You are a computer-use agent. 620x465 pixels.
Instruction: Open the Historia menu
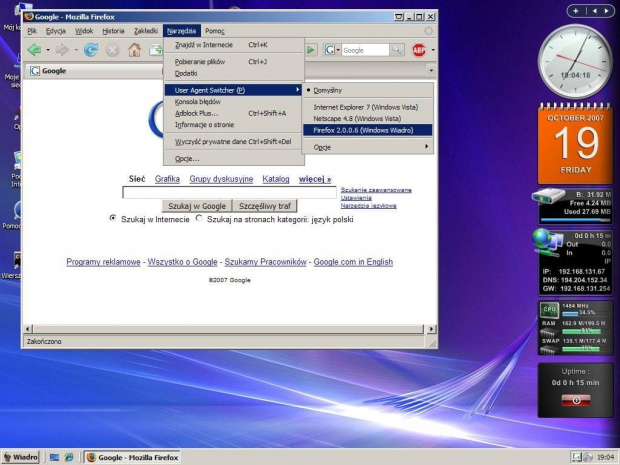(113, 31)
